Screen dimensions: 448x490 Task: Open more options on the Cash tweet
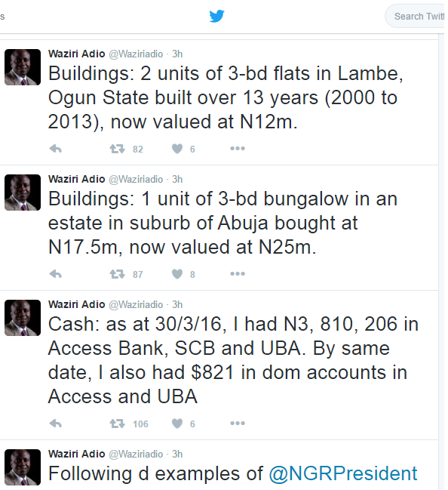pos(238,423)
